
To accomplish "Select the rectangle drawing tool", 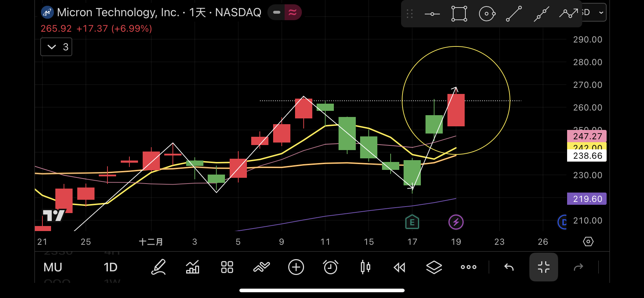I will tap(459, 14).
